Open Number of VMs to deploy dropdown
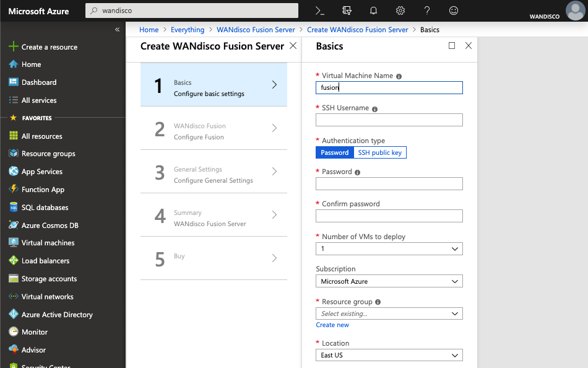This screenshot has width=588, height=368. pyautogui.click(x=389, y=248)
